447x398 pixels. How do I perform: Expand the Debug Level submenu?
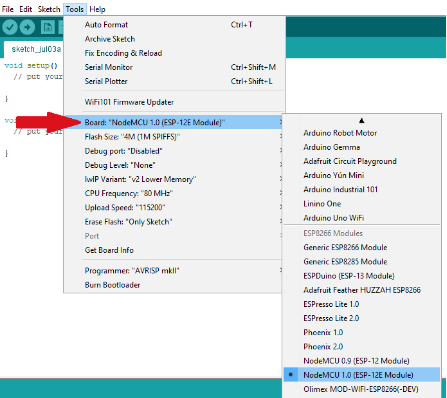coord(174,165)
